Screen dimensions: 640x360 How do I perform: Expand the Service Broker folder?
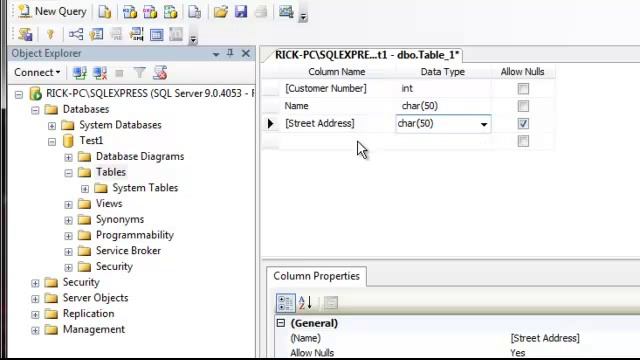coord(68,252)
